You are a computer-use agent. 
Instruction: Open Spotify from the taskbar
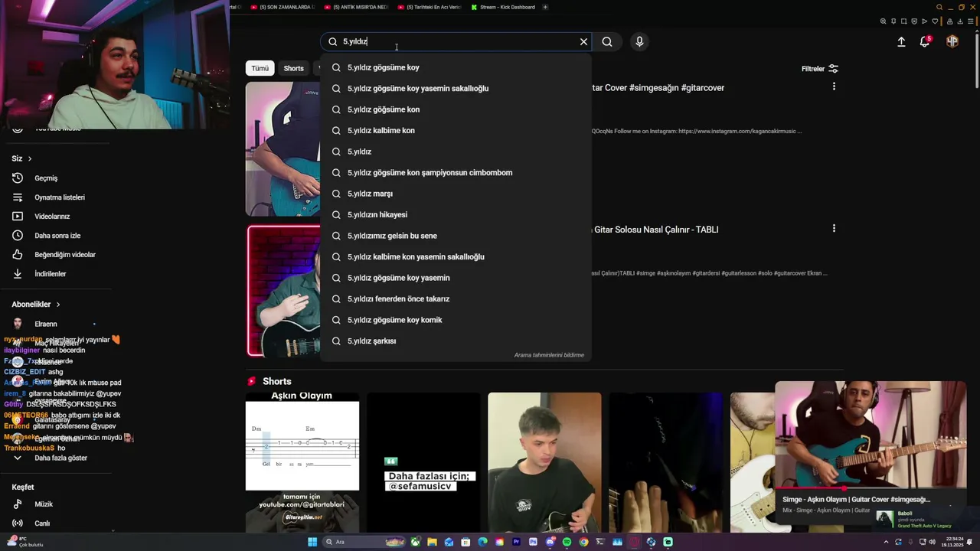click(567, 542)
